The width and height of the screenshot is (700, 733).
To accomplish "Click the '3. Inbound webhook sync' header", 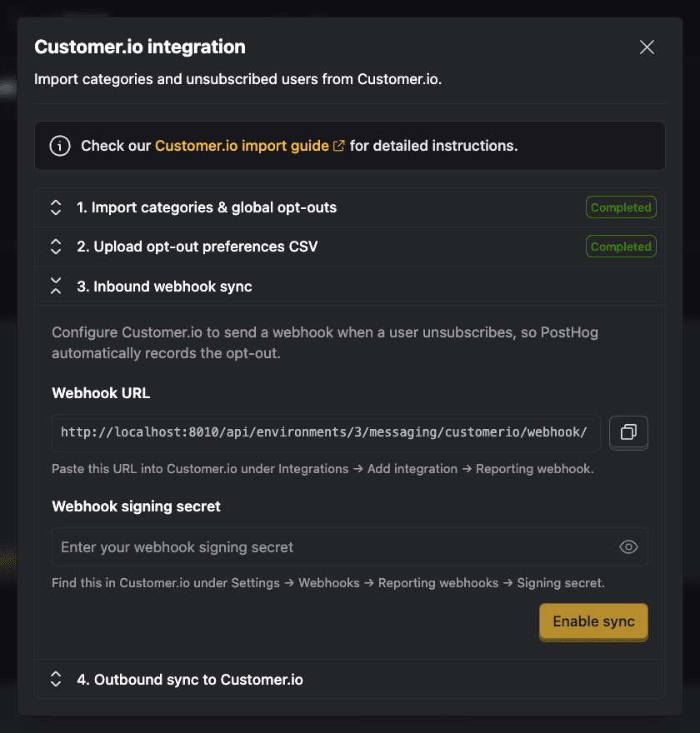I will (x=350, y=286).
